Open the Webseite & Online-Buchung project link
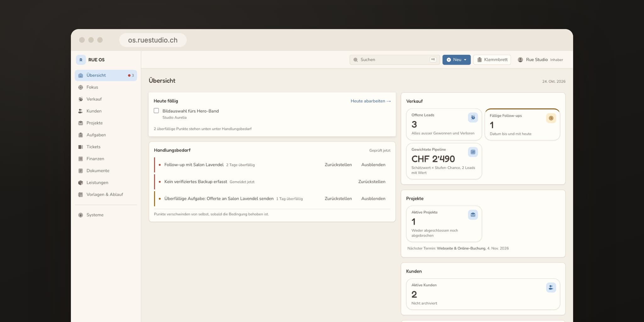The width and height of the screenshot is (644, 322). [x=461, y=248]
